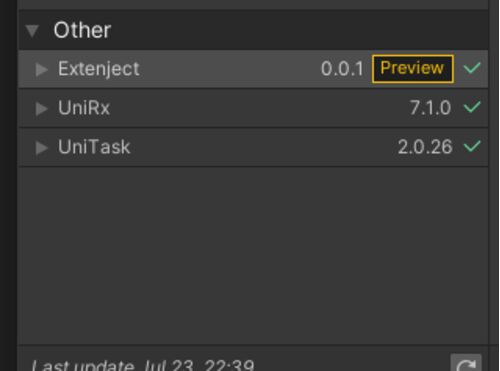Expand the UniTask package versions arrow
Image resolution: width=500 pixels, height=371 pixels.
42,147
